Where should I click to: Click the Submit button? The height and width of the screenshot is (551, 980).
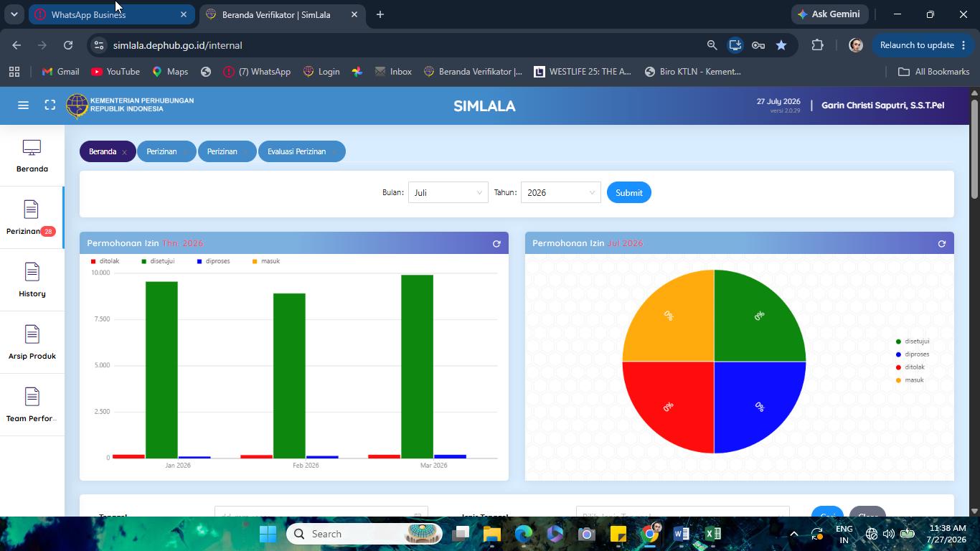coord(629,193)
